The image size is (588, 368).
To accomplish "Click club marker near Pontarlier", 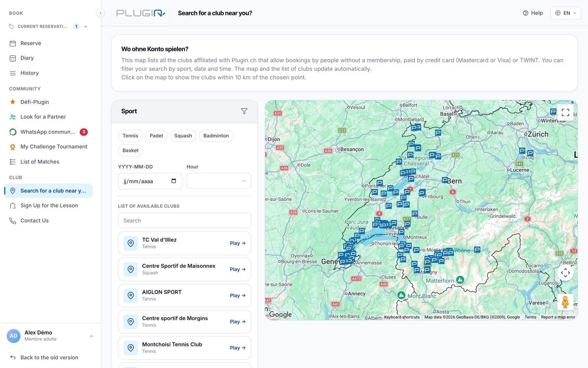I will click(380, 183).
